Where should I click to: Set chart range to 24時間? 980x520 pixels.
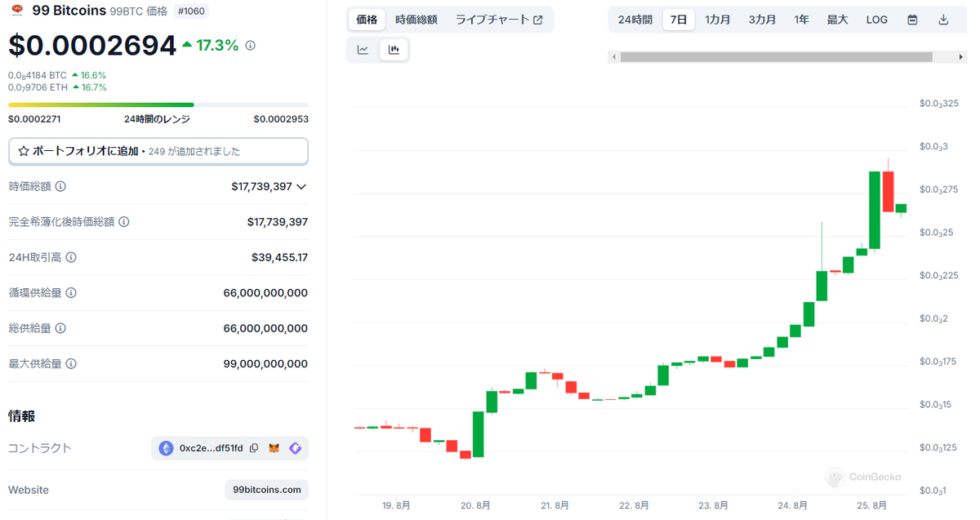(x=635, y=20)
